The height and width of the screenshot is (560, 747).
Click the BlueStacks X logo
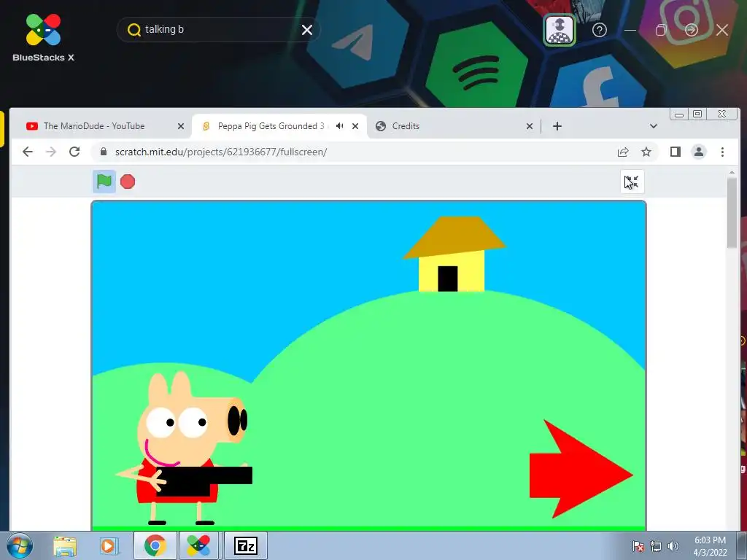pos(43,38)
